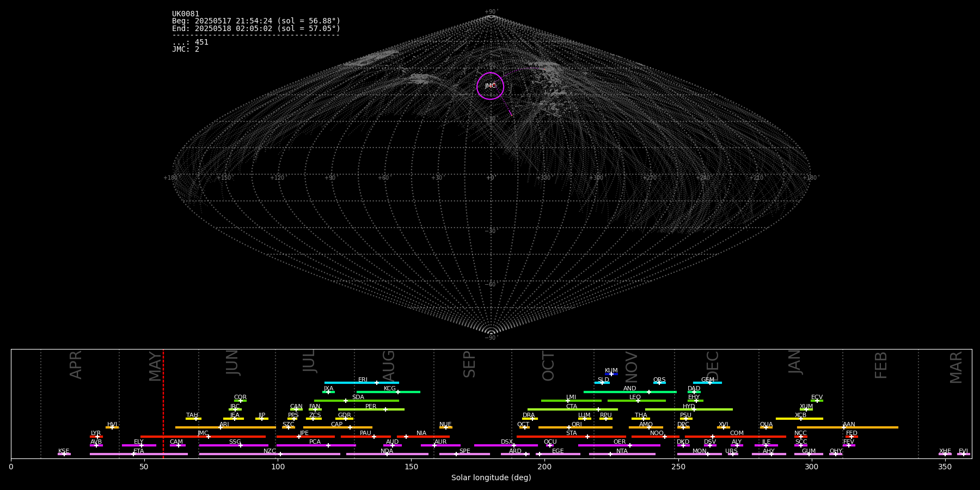Click the SLD shower label
980x490 pixels.
click(603, 380)
